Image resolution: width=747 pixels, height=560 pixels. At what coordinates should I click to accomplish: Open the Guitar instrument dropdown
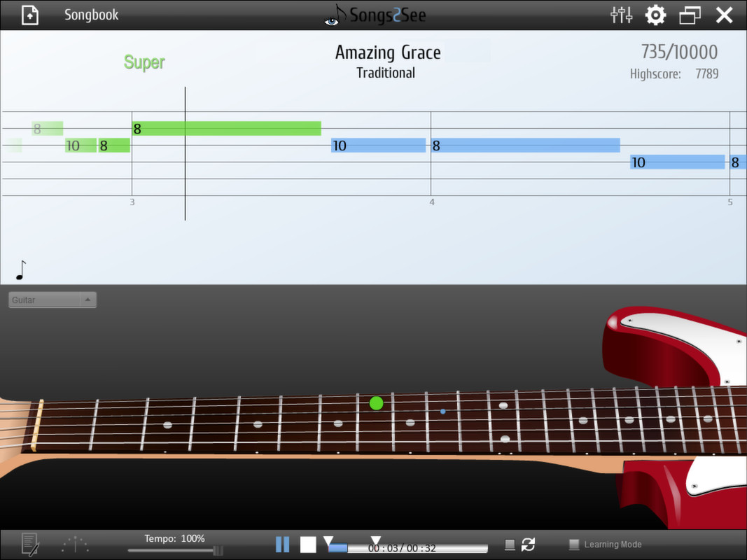point(52,300)
